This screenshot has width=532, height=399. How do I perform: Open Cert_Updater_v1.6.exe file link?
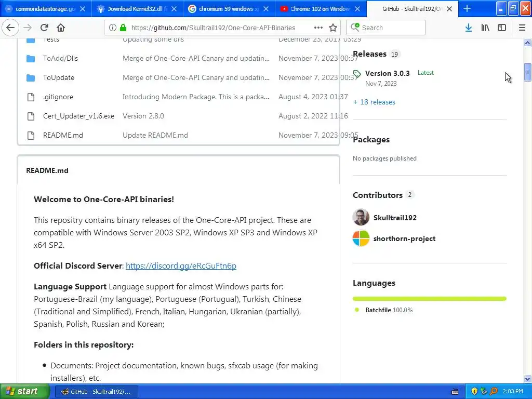click(79, 116)
